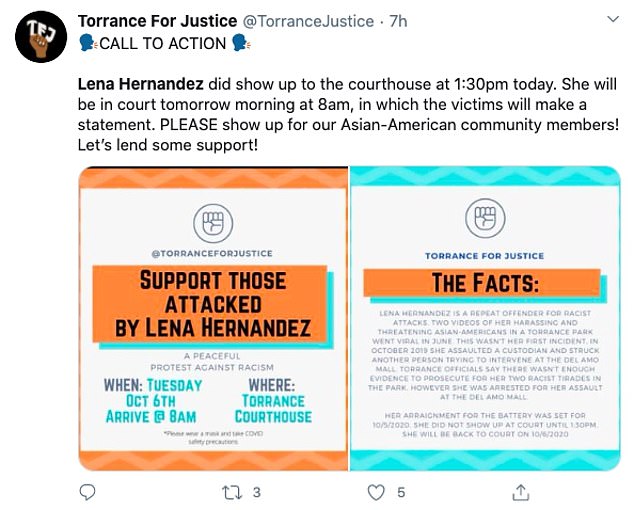Image resolution: width=634 pixels, height=510 pixels.
Task: Open the share tweet icon
Action: (x=520, y=492)
